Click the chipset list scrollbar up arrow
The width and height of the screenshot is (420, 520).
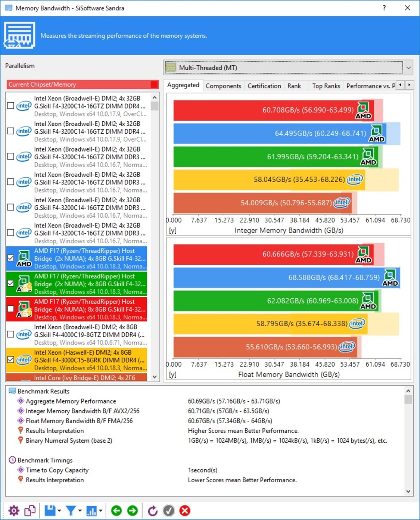[155, 97]
